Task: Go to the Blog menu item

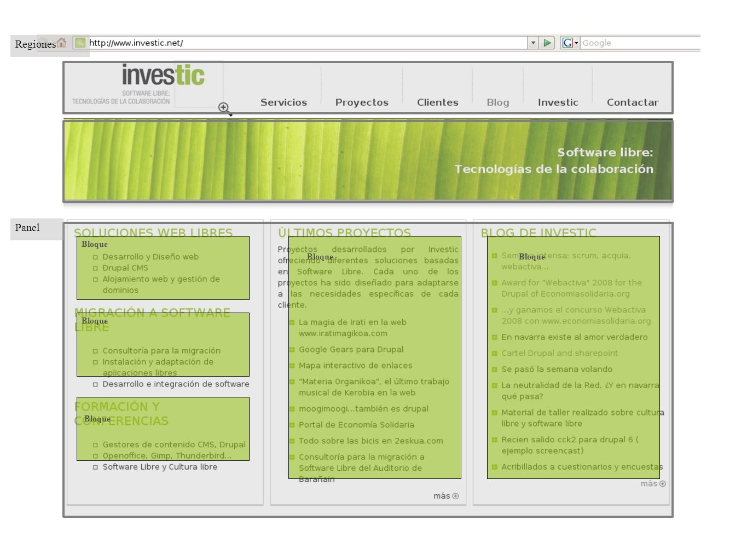Action: 497,102
